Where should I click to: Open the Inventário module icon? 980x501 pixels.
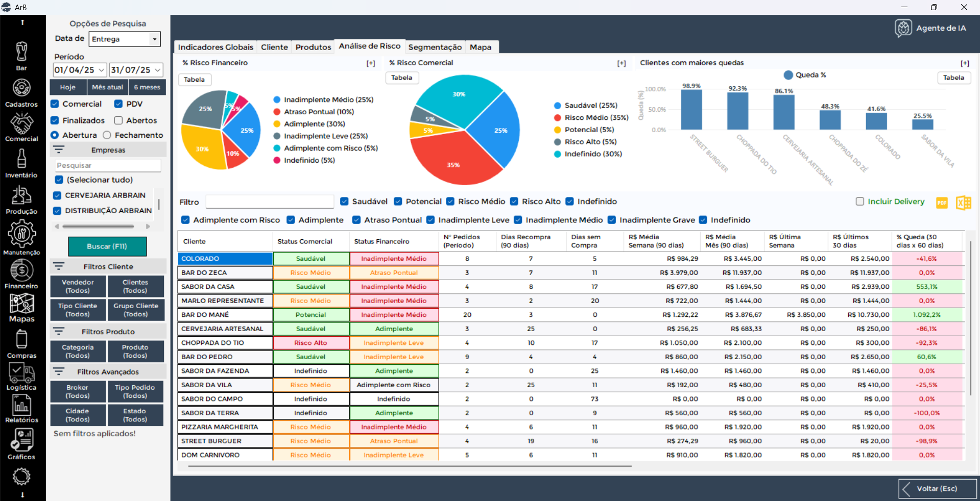(x=21, y=163)
